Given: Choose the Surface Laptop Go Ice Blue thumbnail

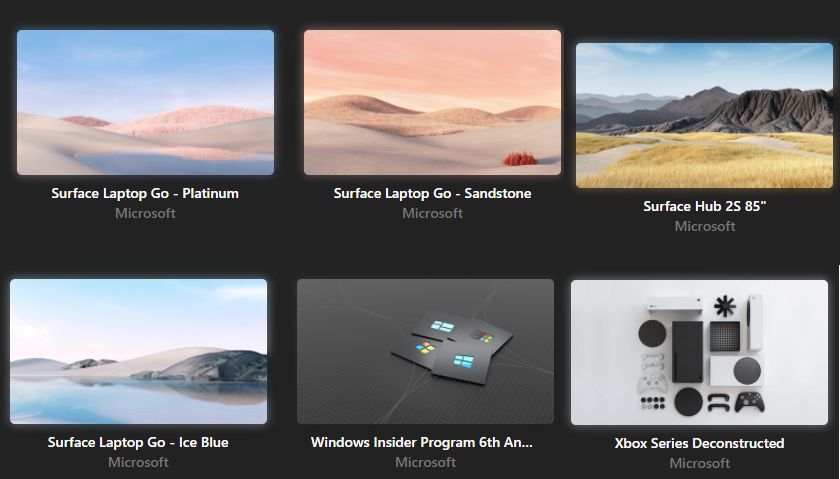Looking at the screenshot, I should coord(138,351).
